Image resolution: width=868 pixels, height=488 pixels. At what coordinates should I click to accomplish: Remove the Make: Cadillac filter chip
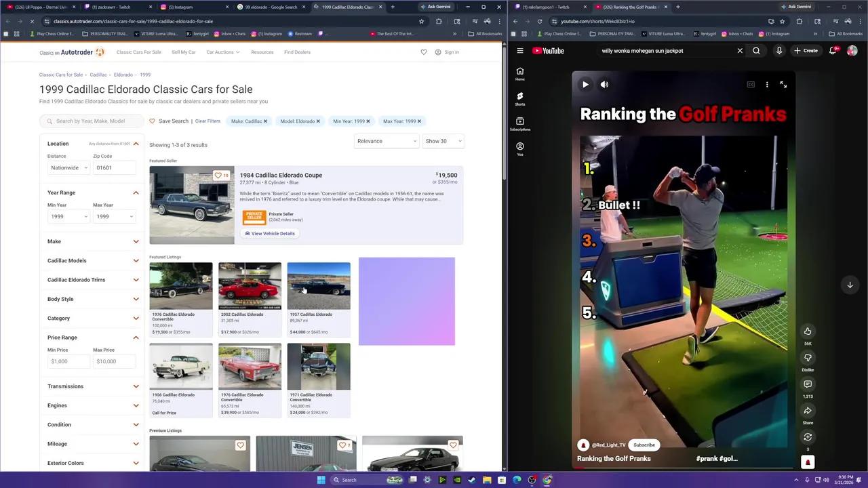click(265, 121)
